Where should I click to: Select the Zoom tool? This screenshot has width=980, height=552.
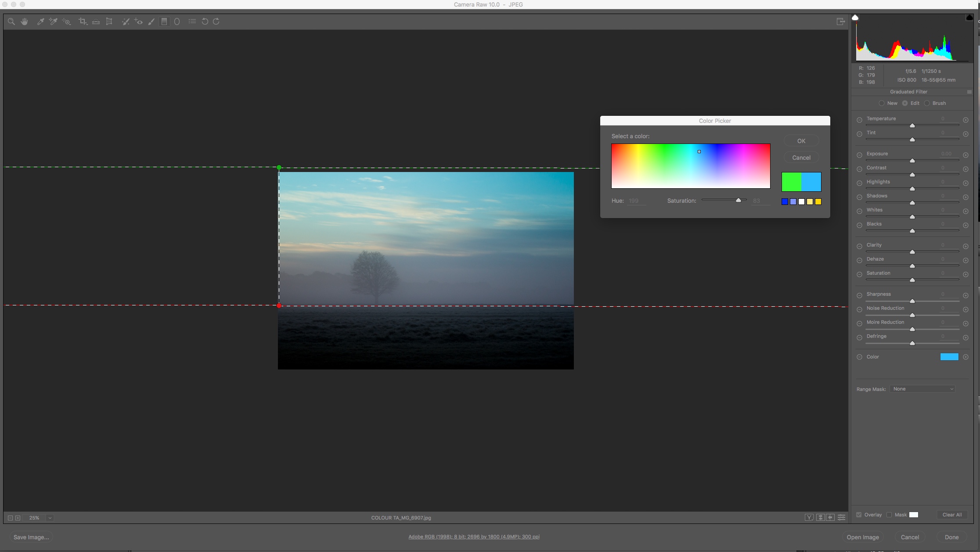click(x=11, y=22)
